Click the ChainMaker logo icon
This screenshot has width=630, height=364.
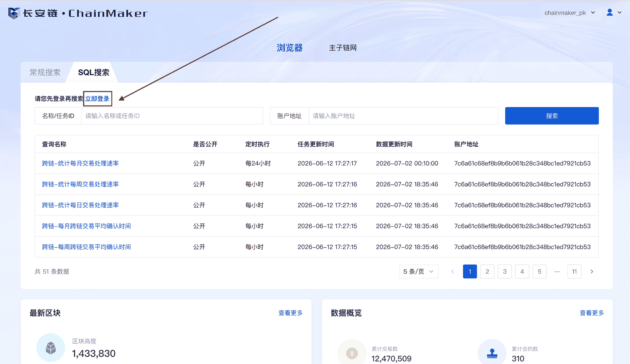[x=14, y=13]
